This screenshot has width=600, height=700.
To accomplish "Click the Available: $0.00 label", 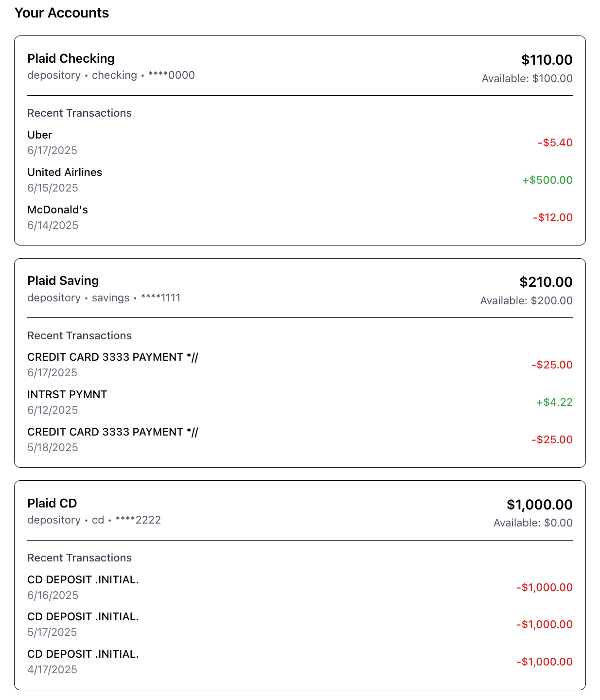I will 533,523.
